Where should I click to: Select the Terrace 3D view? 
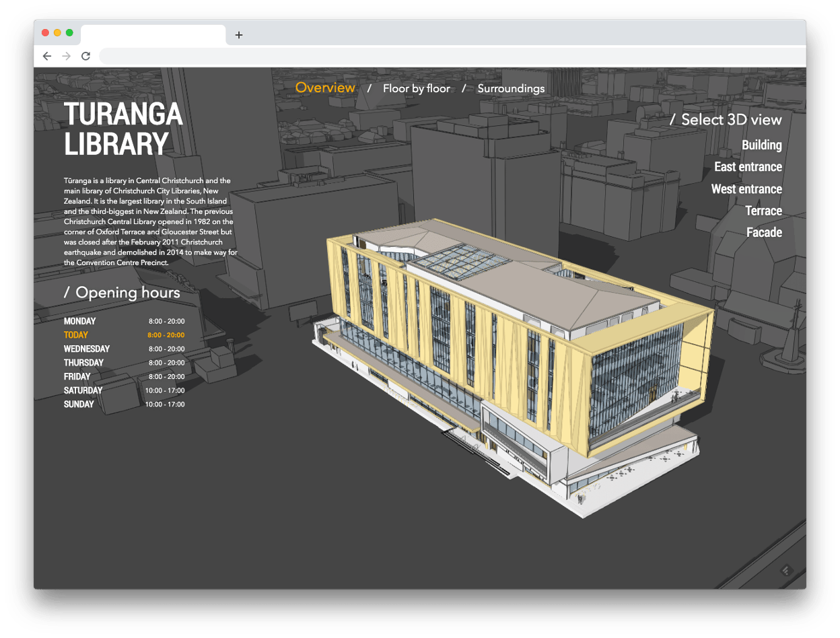[x=763, y=211]
